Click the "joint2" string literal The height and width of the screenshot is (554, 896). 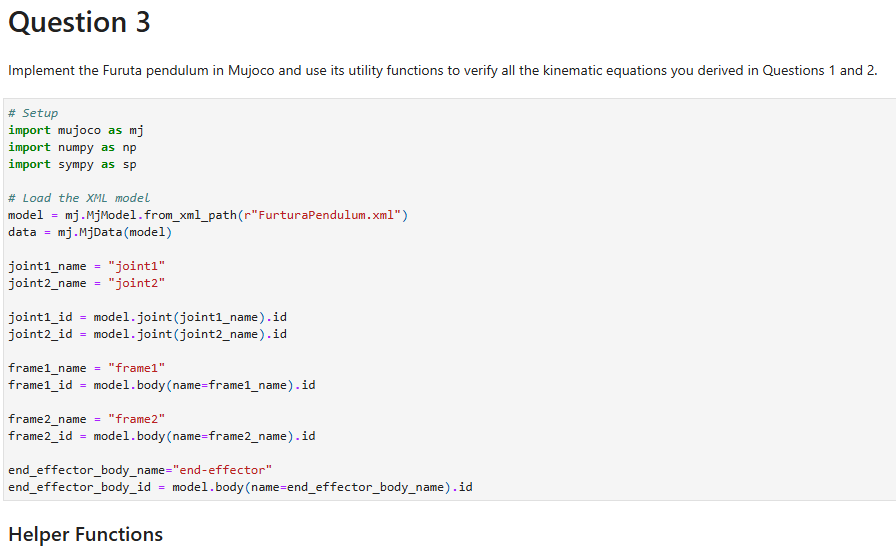[137, 283]
